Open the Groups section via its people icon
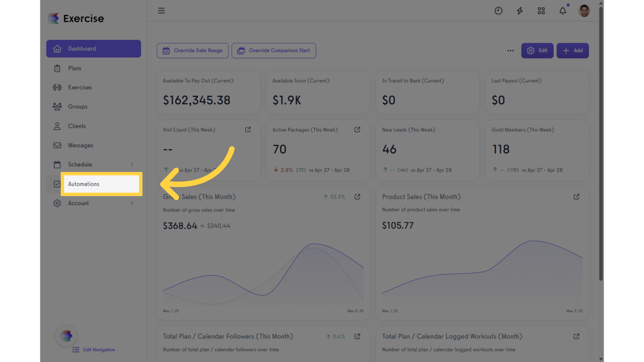Viewport: 644px width, 362px height. (x=57, y=107)
